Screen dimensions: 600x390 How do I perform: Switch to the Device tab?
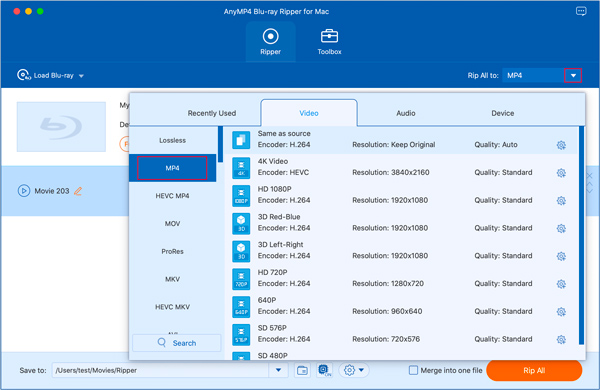(502, 113)
